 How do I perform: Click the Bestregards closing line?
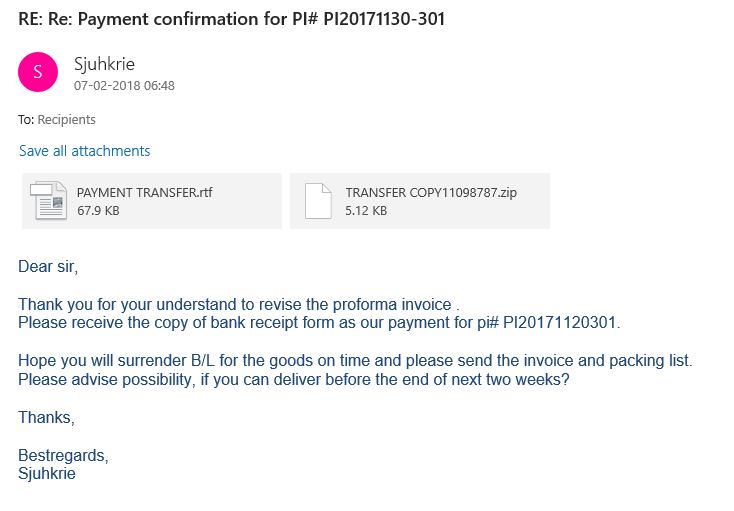[63, 455]
